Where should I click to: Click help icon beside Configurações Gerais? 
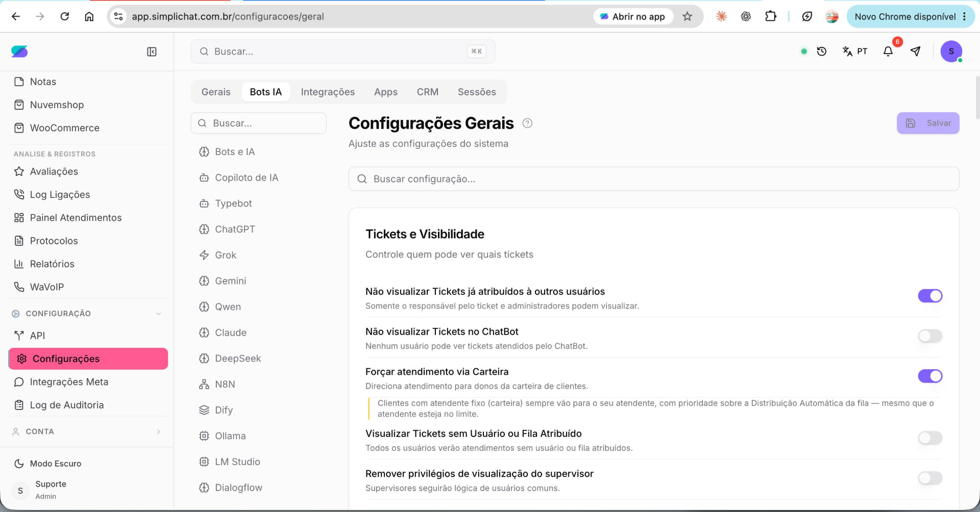click(x=527, y=123)
